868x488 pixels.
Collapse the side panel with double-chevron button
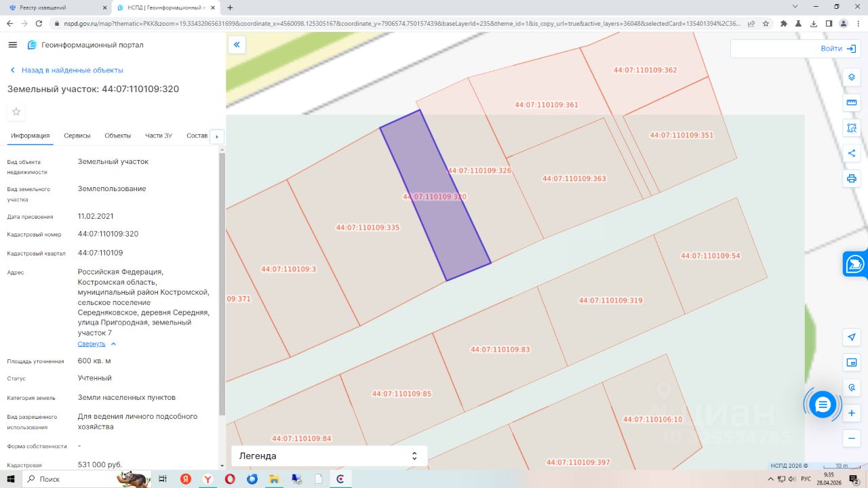coord(237,45)
